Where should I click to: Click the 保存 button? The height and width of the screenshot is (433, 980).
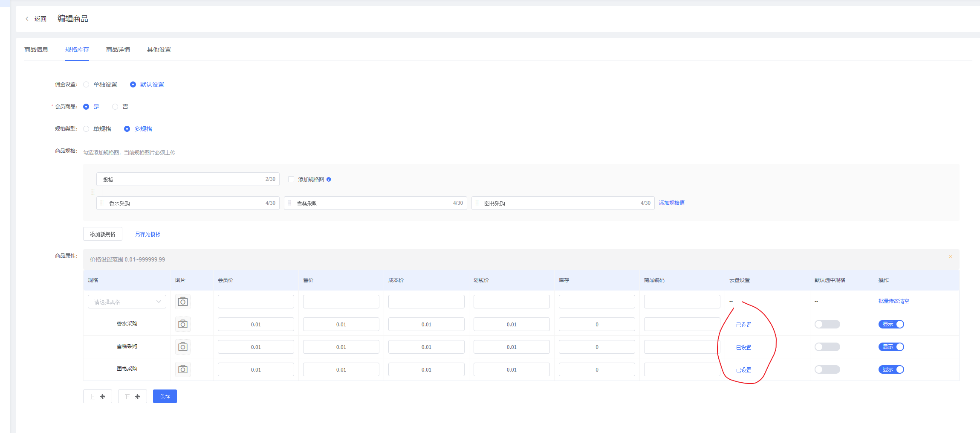165,396
